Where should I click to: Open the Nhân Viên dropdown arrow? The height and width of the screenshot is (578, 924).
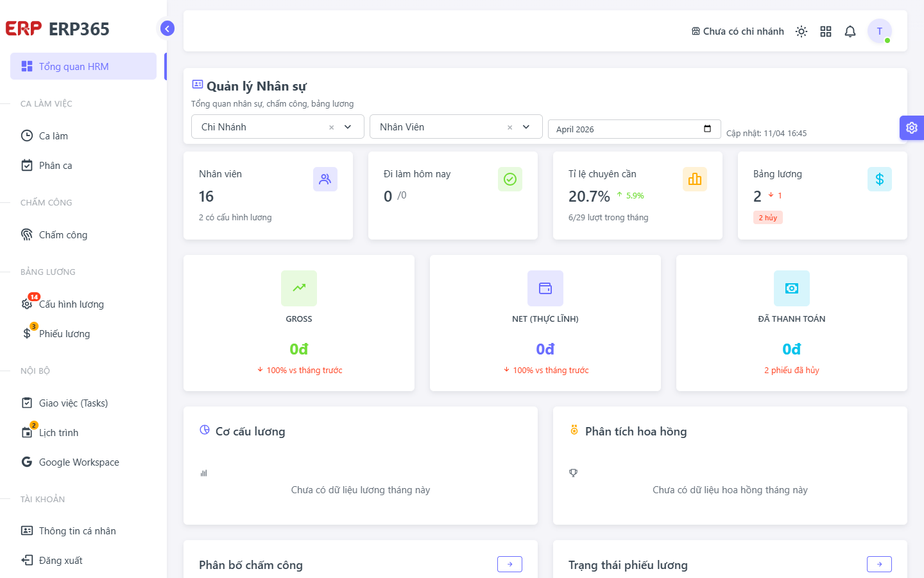click(x=526, y=127)
